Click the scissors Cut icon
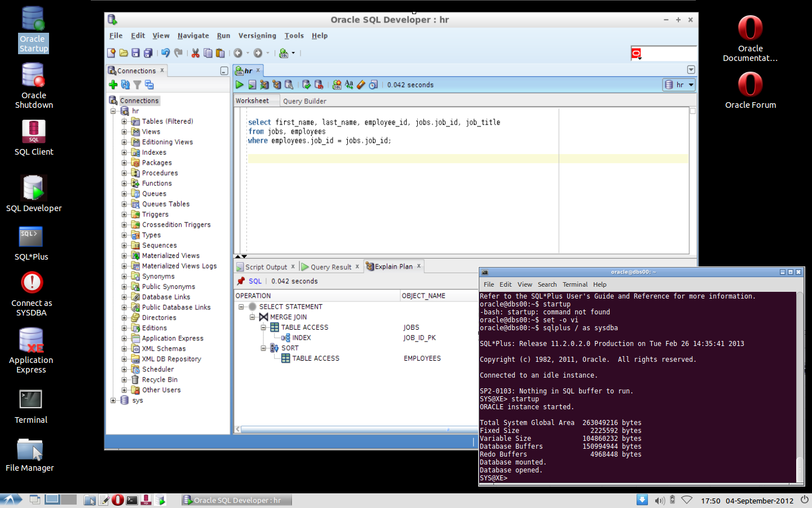 195,53
